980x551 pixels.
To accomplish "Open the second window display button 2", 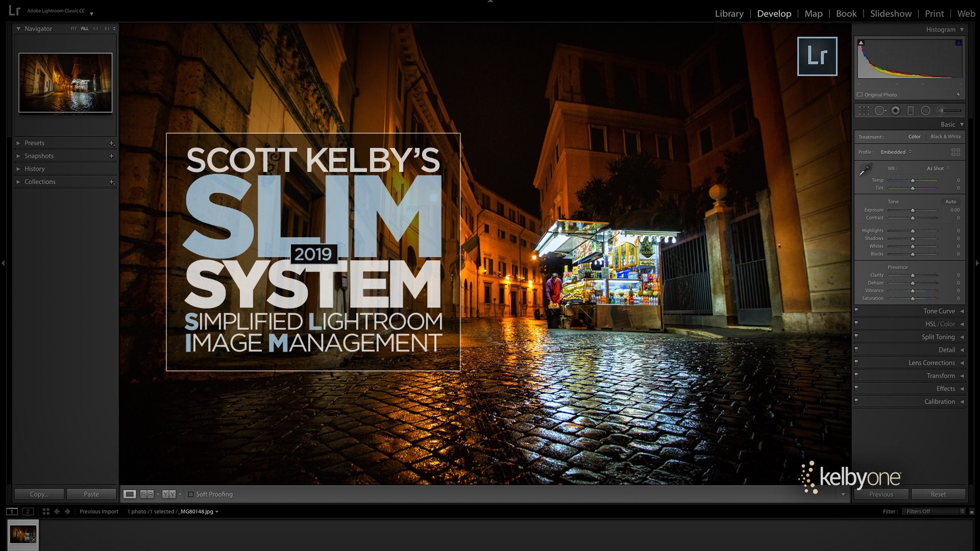I will click(x=28, y=511).
